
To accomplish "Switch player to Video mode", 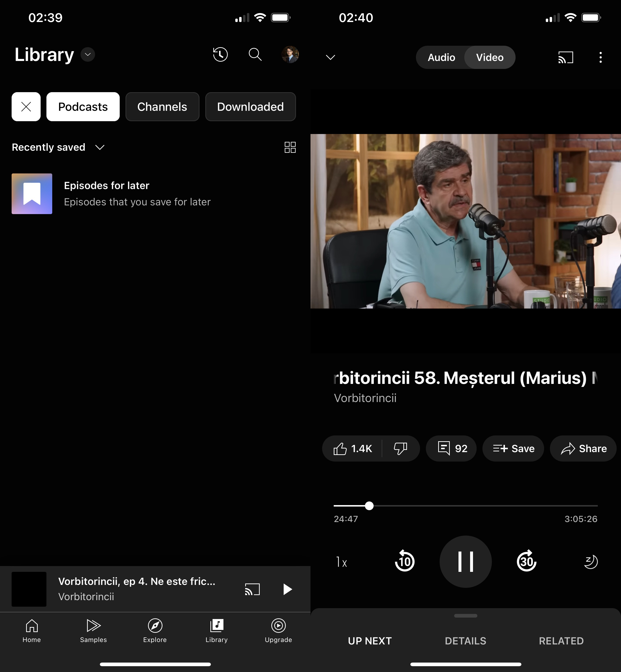I will (490, 58).
